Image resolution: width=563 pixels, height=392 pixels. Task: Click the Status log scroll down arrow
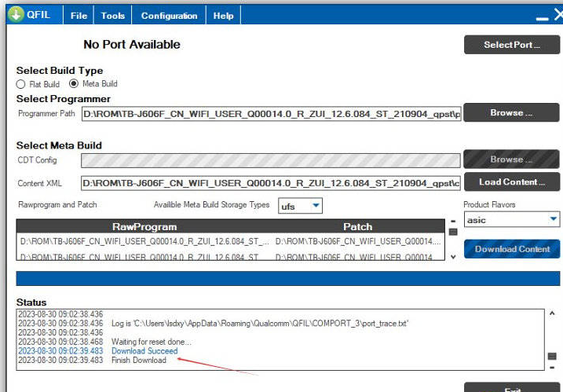[x=552, y=367]
